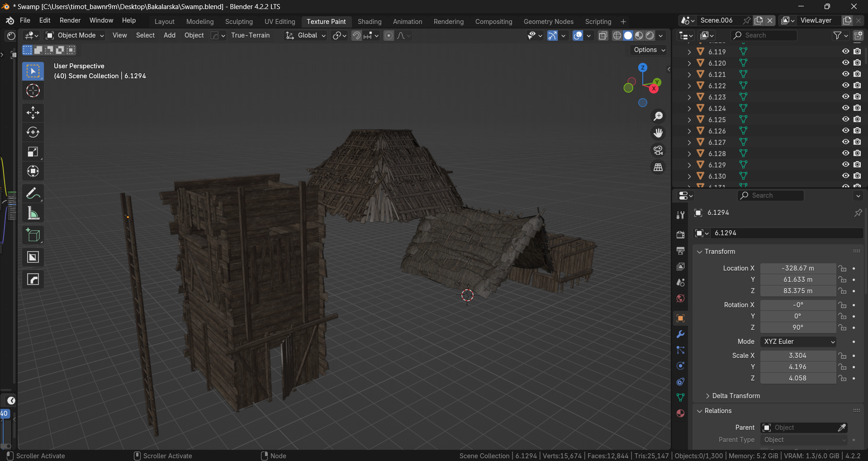Lock the Location X value

(x=842, y=268)
